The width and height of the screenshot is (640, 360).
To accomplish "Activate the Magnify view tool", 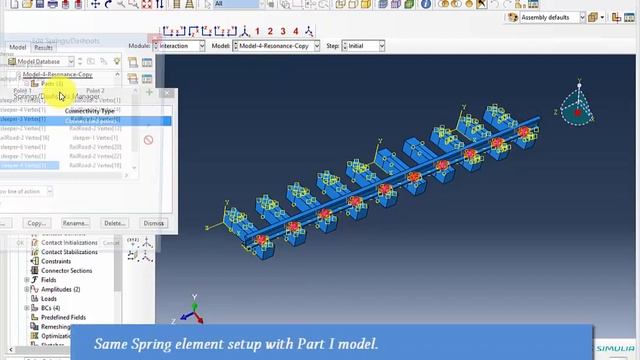I will tap(121, 4).
